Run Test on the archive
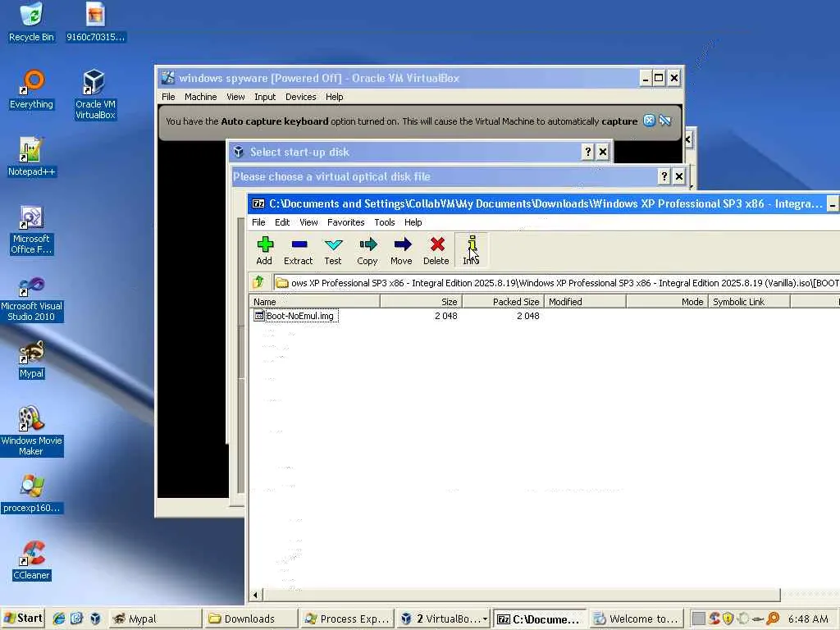840x630 pixels. click(x=333, y=251)
